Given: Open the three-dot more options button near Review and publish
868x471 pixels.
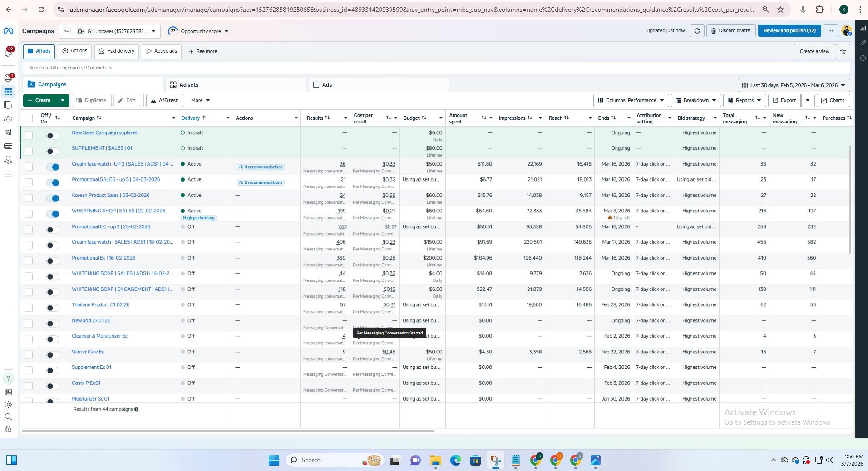Looking at the screenshot, I should point(830,31).
